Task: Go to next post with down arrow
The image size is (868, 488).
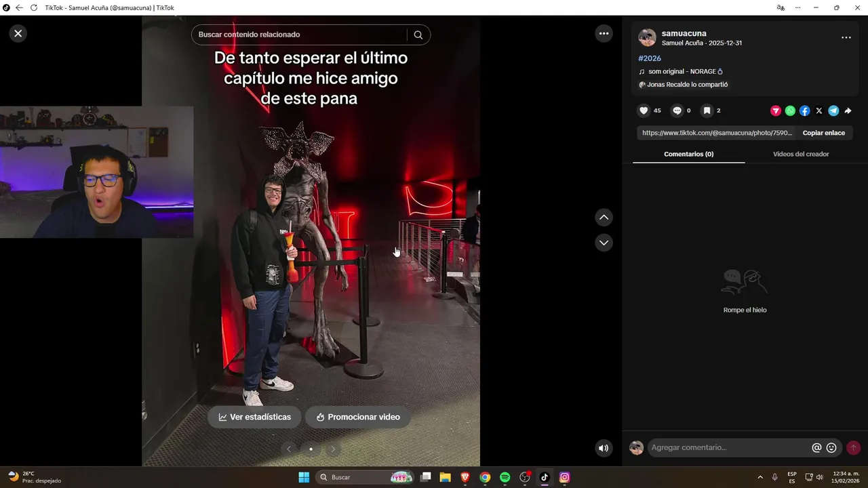Action: click(x=604, y=243)
